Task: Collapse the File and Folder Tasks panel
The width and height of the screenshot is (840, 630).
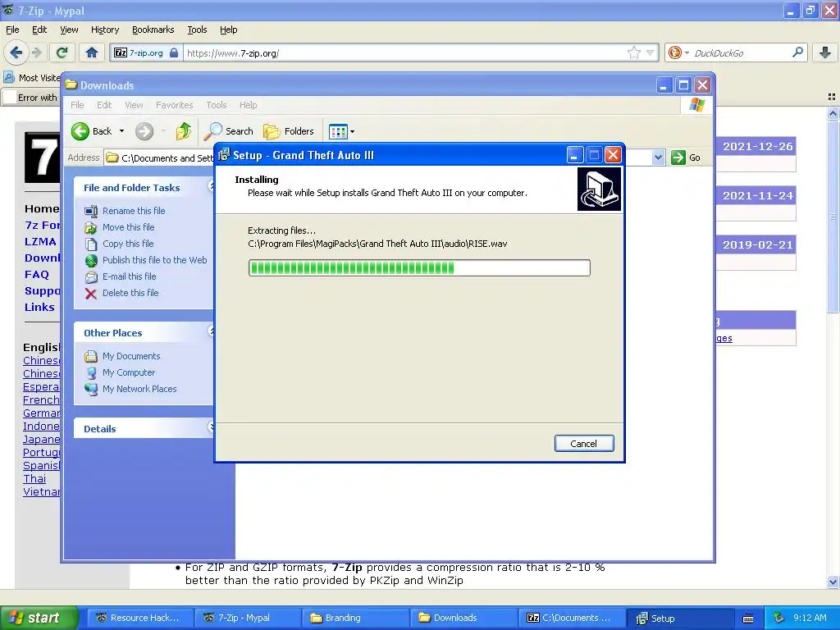Action: [x=212, y=185]
